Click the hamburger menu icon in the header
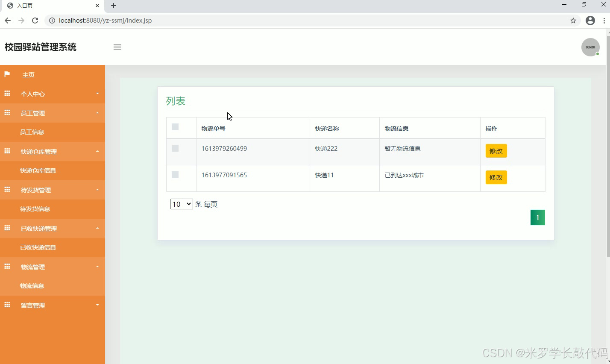The image size is (610, 364). pos(117,47)
